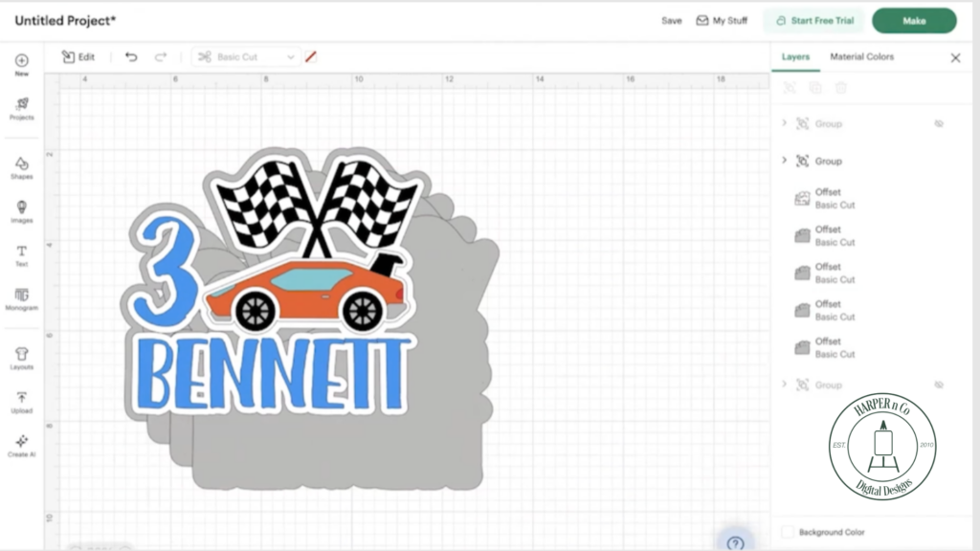Open the color swatch beside Basic Cut
The image size is (980, 551).
click(x=311, y=57)
